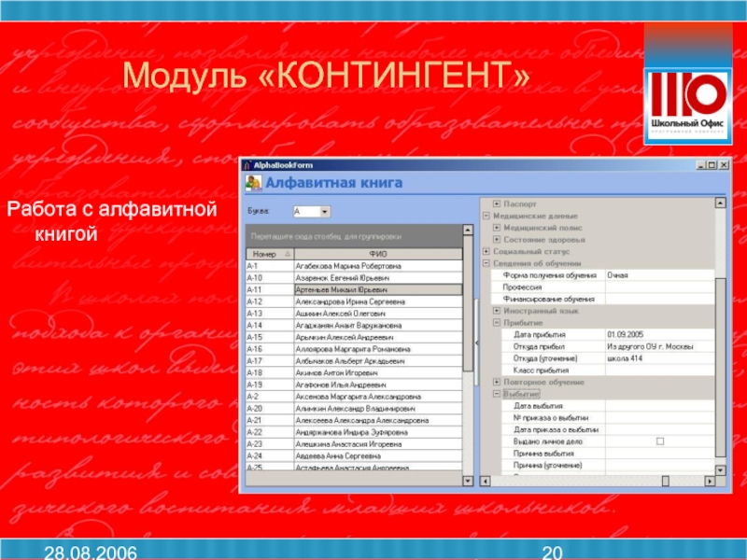Click the properties panel scroll down arrow

(x=720, y=470)
